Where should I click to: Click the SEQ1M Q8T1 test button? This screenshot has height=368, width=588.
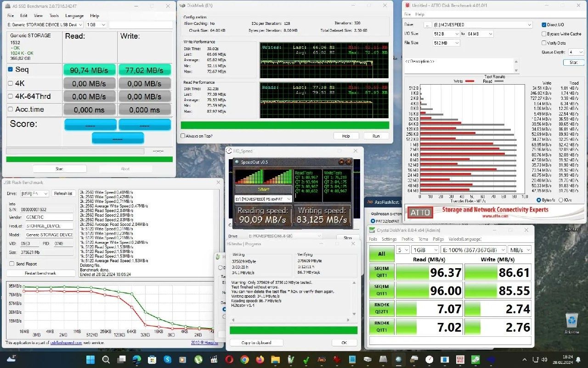(x=382, y=272)
